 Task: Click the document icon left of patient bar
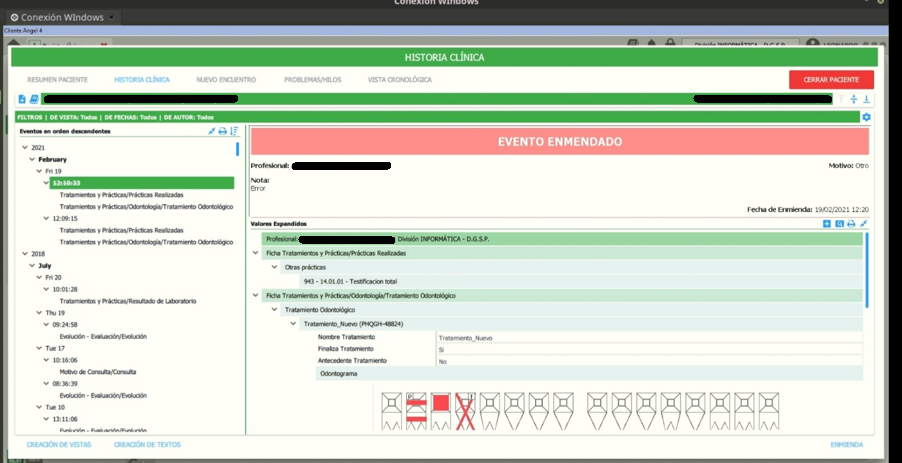click(22, 99)
